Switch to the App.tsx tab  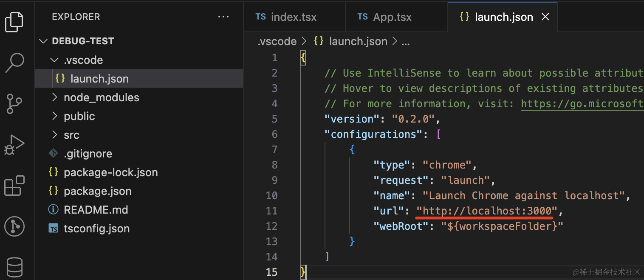[x=396, y=17]
